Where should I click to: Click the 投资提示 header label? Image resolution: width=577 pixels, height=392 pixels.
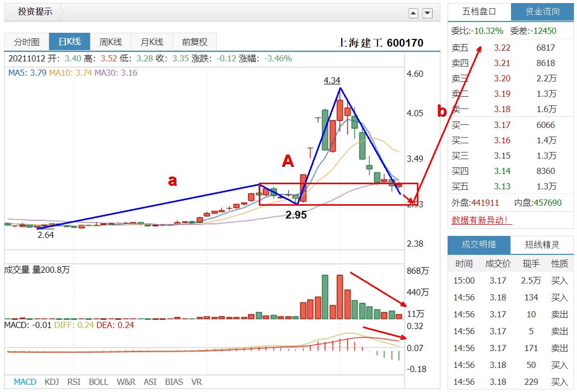click(x=35, y=12)
